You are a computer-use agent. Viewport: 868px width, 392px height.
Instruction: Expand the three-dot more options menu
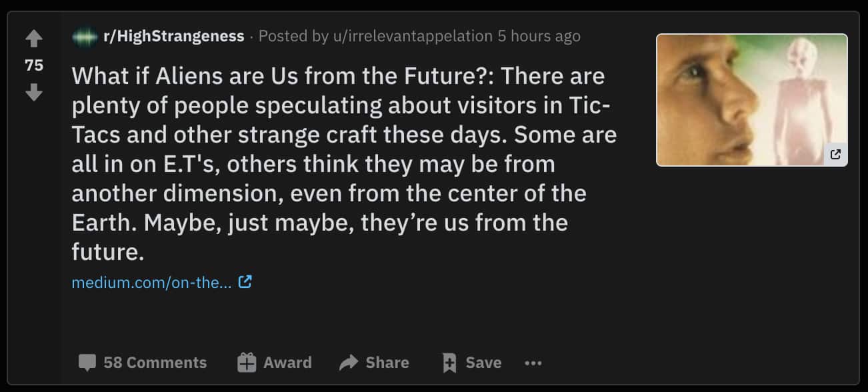click(533, 363)
